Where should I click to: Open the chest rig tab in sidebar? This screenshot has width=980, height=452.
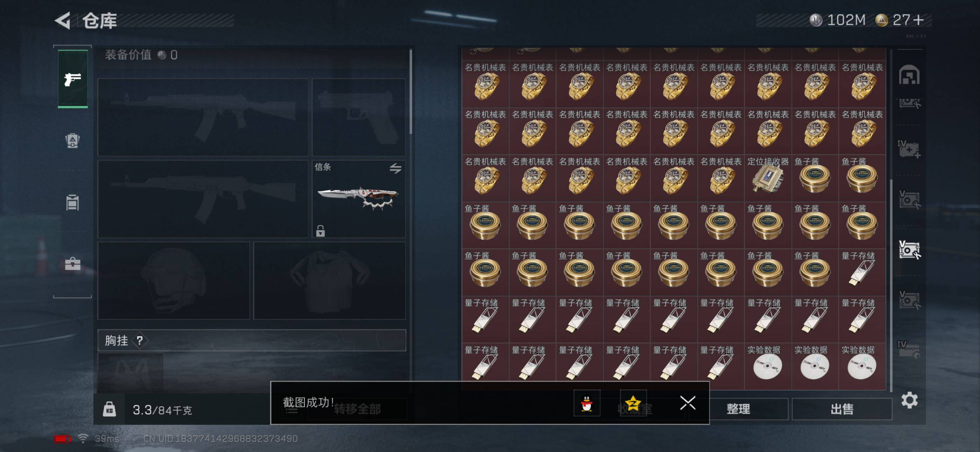72,202
